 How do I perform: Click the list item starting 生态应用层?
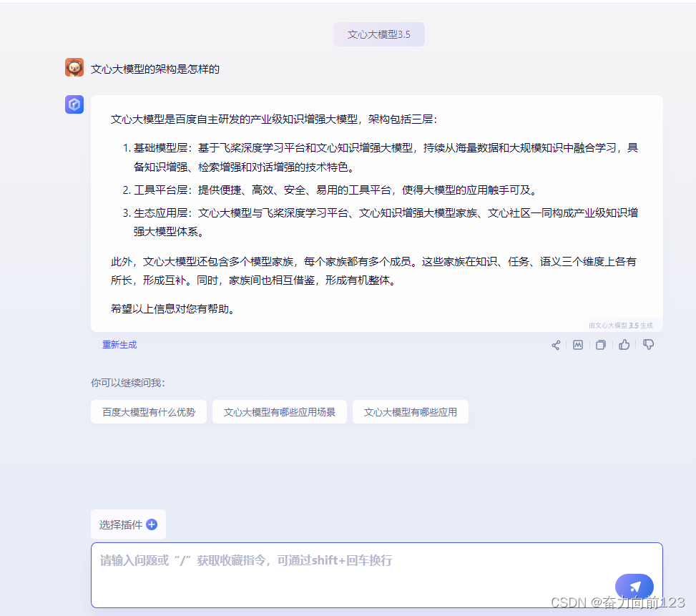[381, 222]
